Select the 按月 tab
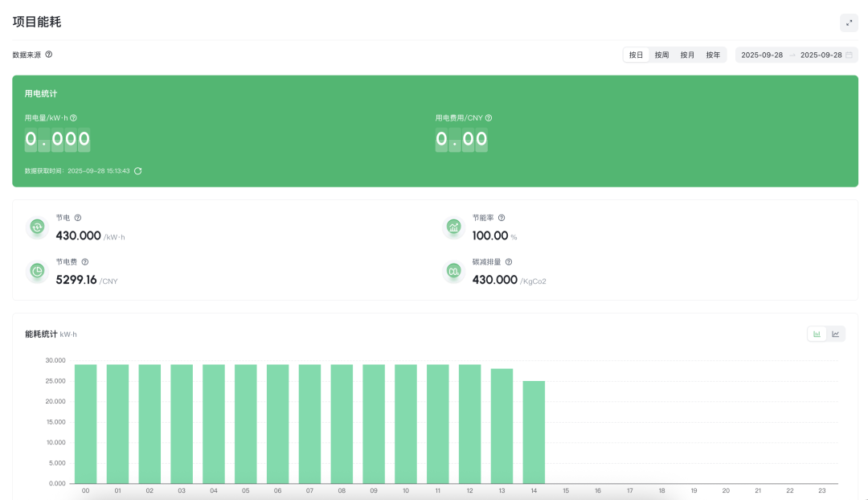This screenshot has width=868, height=500. tap(687, 55)
